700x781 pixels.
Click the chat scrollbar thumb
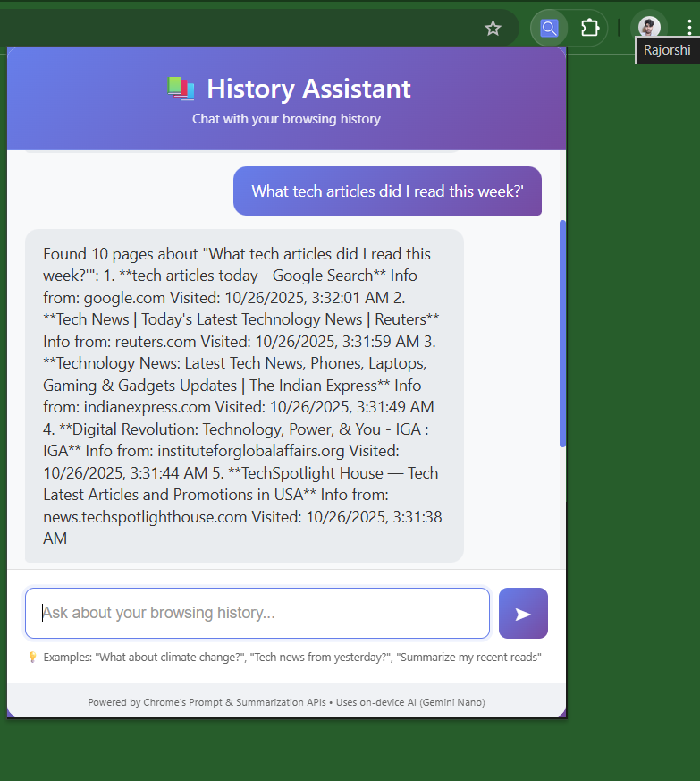click(x=562, y=333)
